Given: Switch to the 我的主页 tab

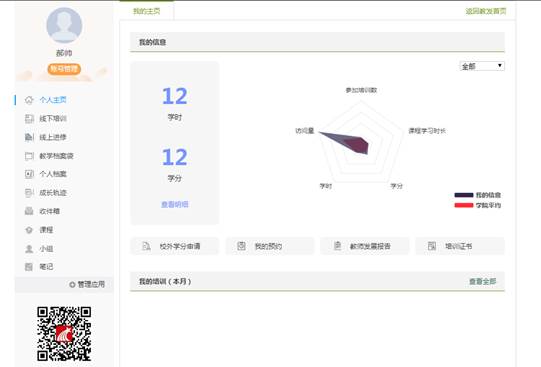Looking at the screenshot, I should coord(147,11).
